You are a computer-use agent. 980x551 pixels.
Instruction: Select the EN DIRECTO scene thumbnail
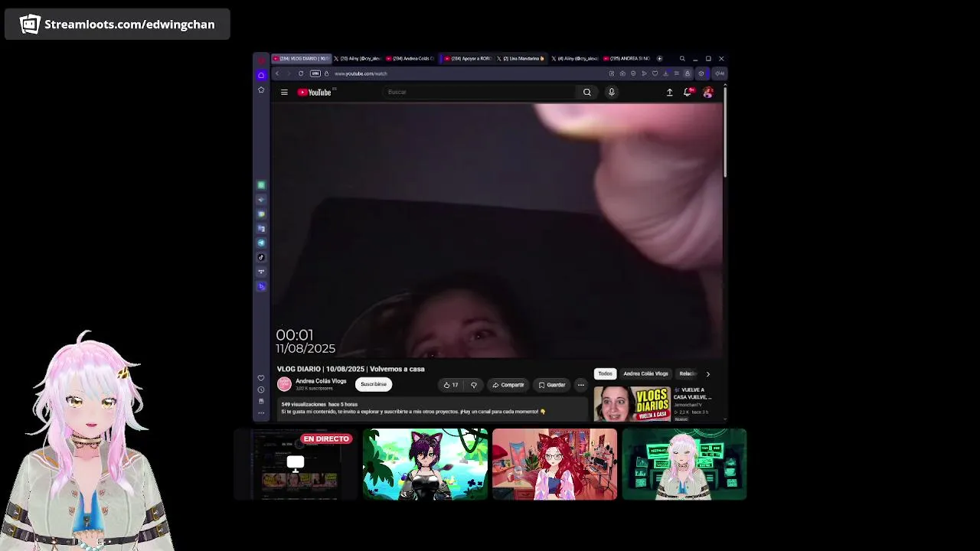(x=296, y=465)
